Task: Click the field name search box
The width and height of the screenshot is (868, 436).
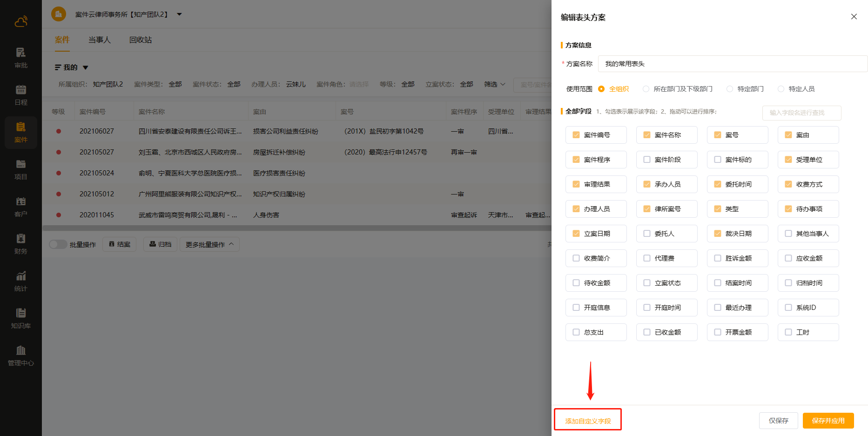Action: (x=801, y=113)
